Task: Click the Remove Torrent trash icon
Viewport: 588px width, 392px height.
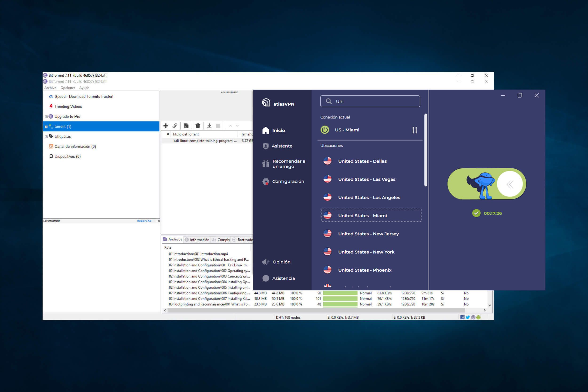Action: [198, 126]
